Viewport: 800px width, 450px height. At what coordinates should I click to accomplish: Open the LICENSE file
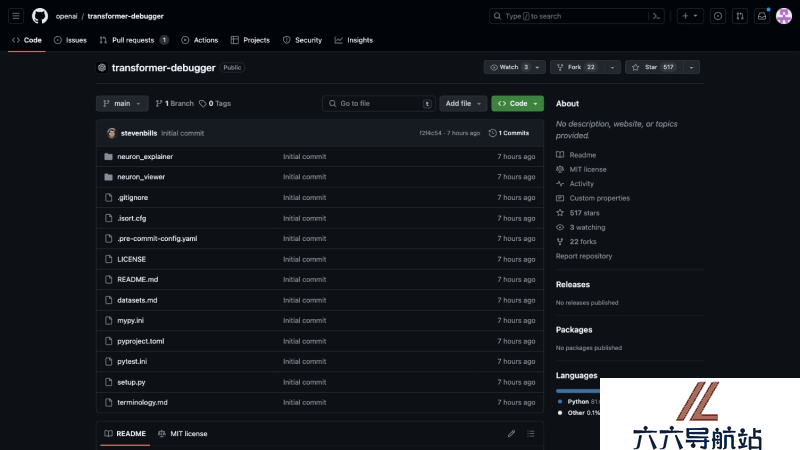coord(132,259)
